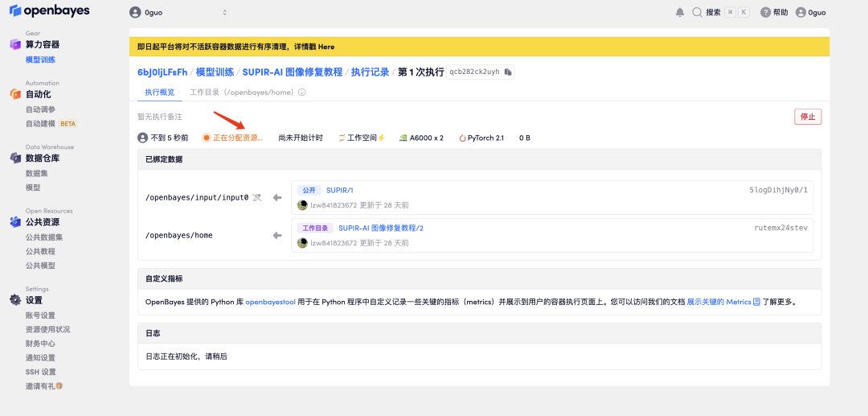Click the openbayes logo

pyautogui.click(x=49, y=11)
